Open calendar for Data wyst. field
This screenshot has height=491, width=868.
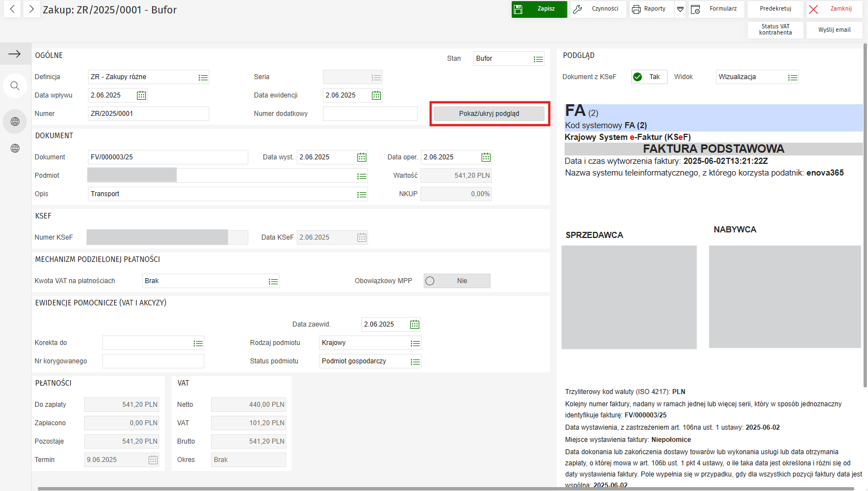click(362, 157)
